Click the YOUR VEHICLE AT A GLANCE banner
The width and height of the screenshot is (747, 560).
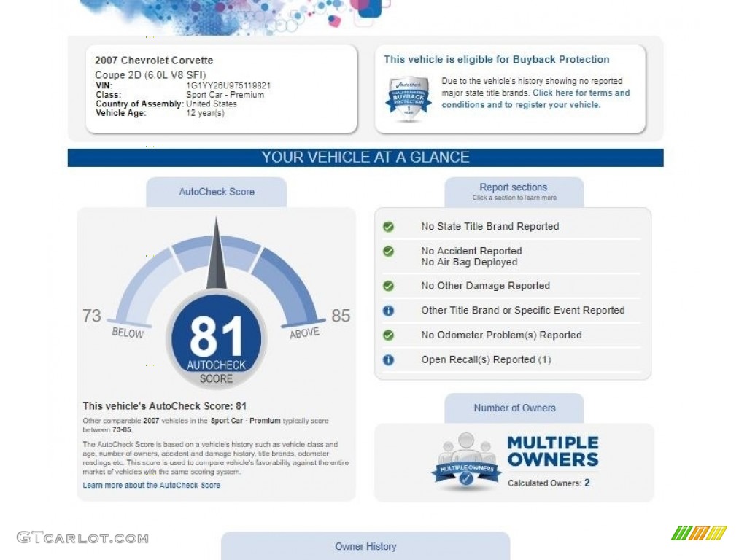(365, 157)
